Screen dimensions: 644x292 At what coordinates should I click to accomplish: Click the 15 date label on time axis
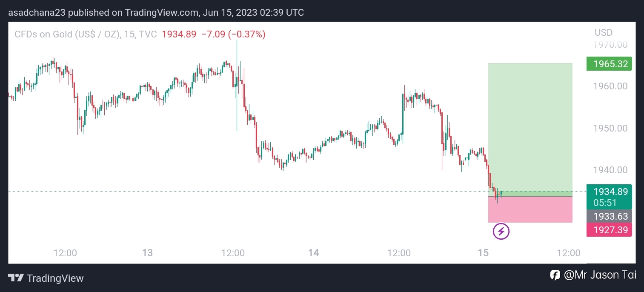tap(483, 253)
